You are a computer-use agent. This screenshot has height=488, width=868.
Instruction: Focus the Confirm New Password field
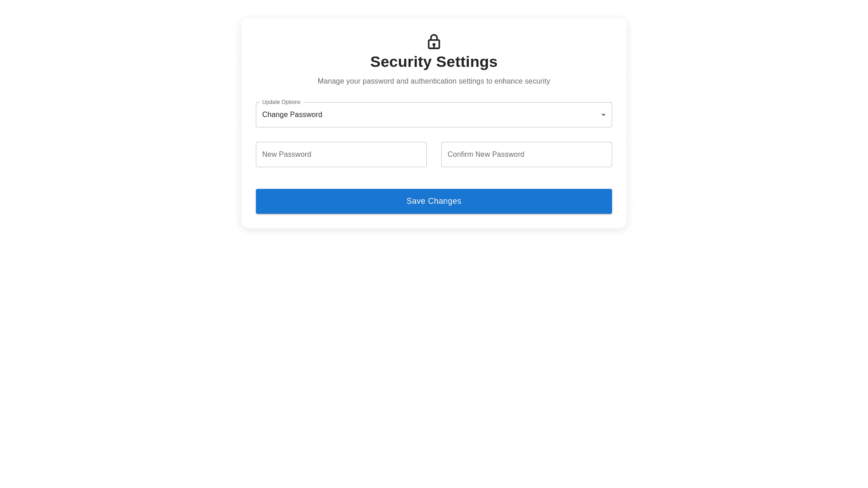(x=526, y=155)
